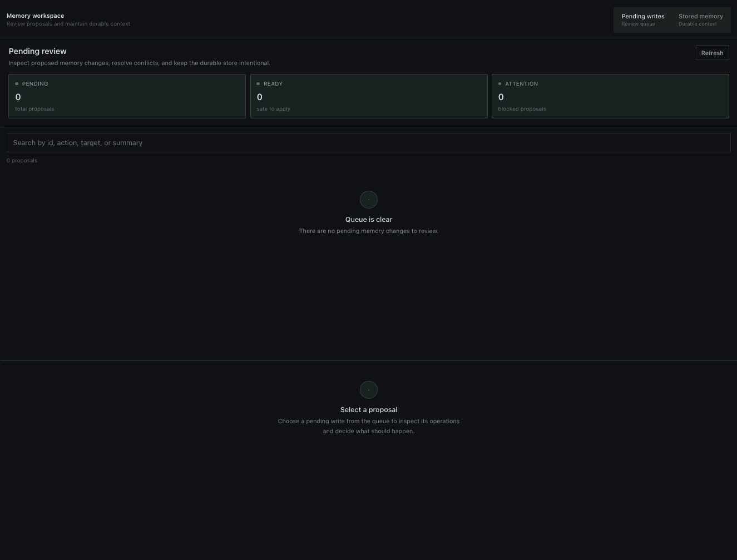The height and width of the screenshot is (560, 737).
Task: Open the Stored memory tab
Action: click(700, 20)
